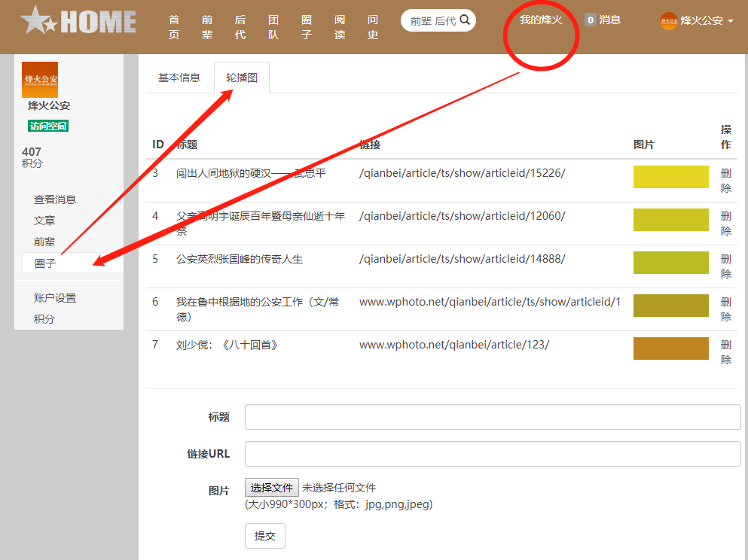748x560 pixels.
Task: Delete the 刘少傥《八十回首》 row
Action: [x=725, y=352]
